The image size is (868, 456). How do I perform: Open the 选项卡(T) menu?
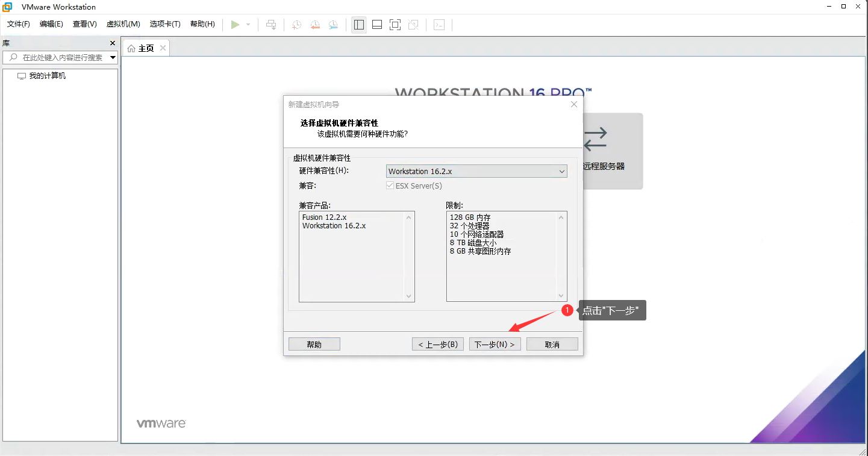(x=165, y=24)
